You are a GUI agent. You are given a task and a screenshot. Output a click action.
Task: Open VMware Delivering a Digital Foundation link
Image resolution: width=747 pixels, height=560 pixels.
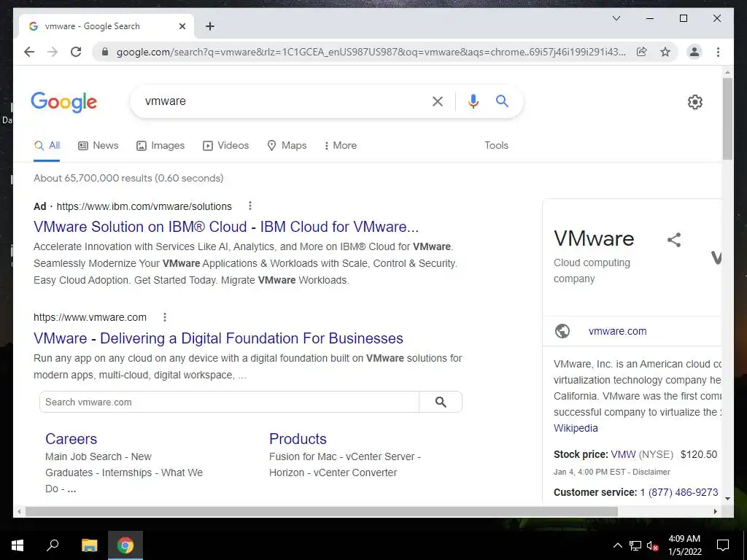point(218,338)
